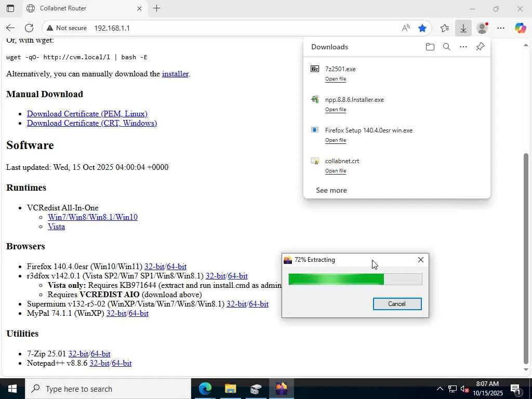Image resolution: width=532 pixels, height=399 pixels.
Task: Click the browser Back arrow
Action: click(x=10, y=28)
